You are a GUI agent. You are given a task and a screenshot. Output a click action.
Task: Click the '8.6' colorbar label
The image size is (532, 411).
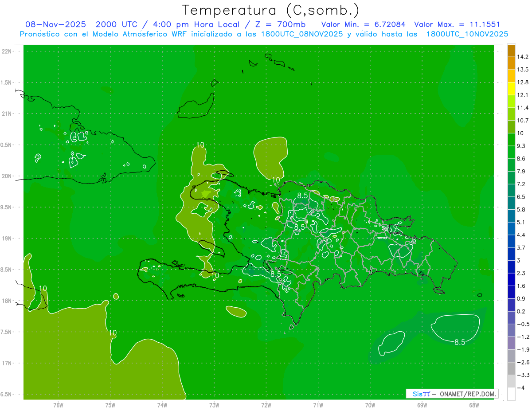[521, 158]
